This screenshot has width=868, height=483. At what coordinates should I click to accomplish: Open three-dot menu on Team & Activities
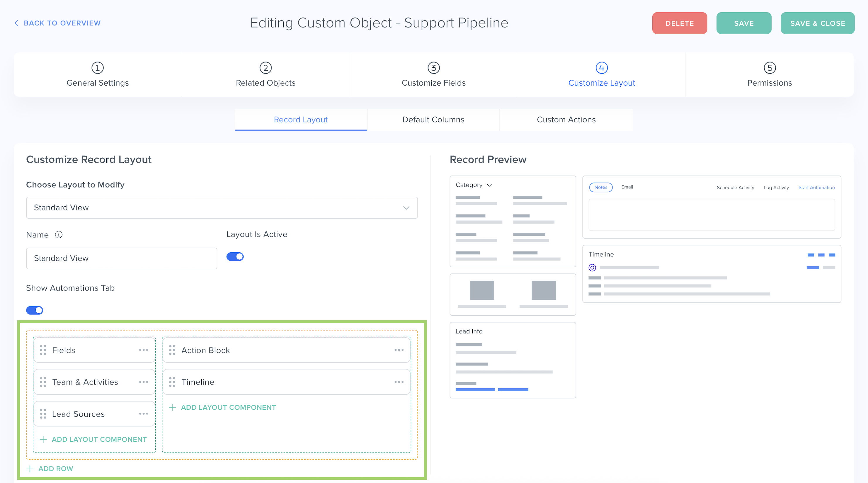click(x=144, y=382)
